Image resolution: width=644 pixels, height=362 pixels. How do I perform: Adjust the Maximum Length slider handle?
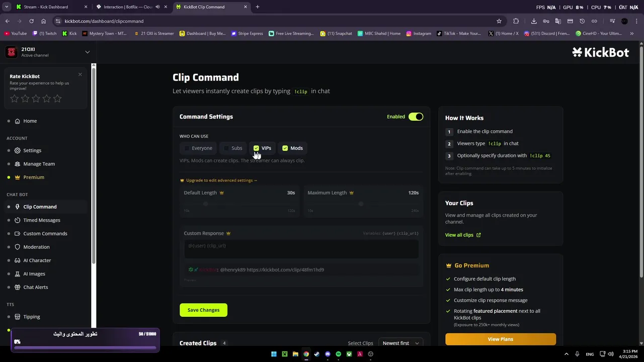[361, 204]
